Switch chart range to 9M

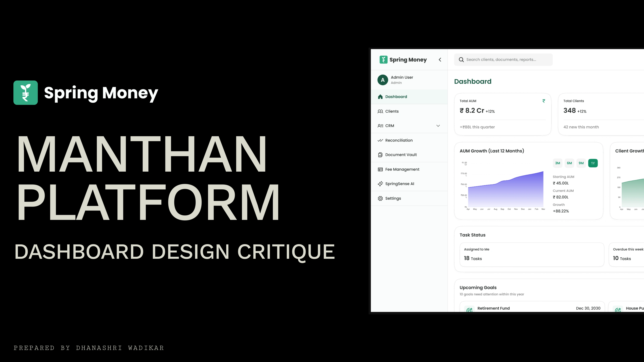[581, 163]
